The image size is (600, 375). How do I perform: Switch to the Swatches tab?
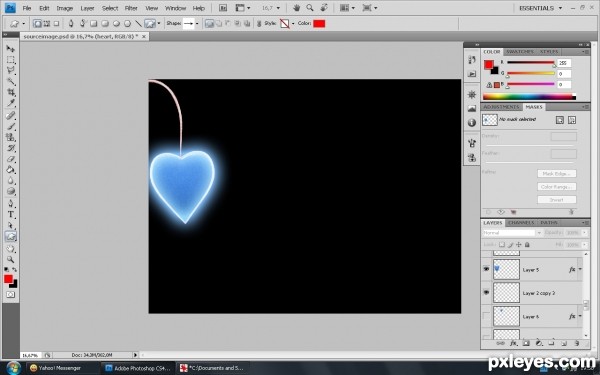click(x=520, y=52)
